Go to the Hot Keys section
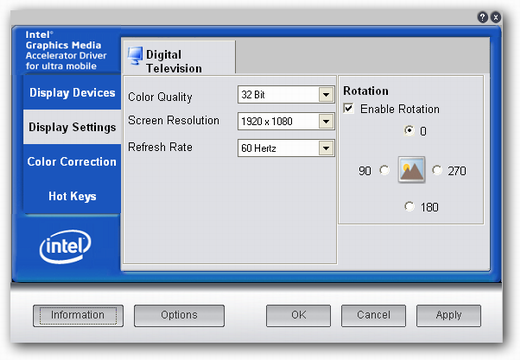 pos(72,196)
